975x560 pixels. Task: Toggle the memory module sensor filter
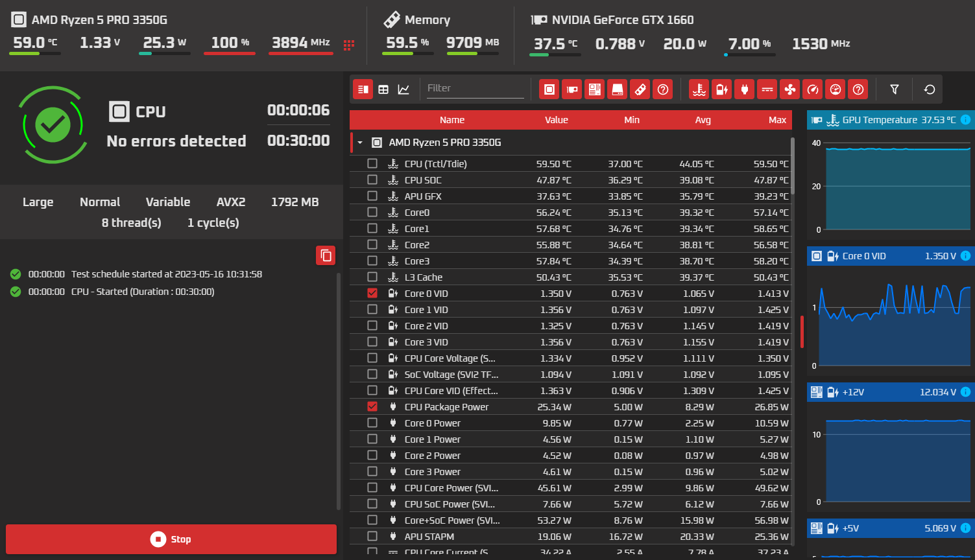pos(640,89)
